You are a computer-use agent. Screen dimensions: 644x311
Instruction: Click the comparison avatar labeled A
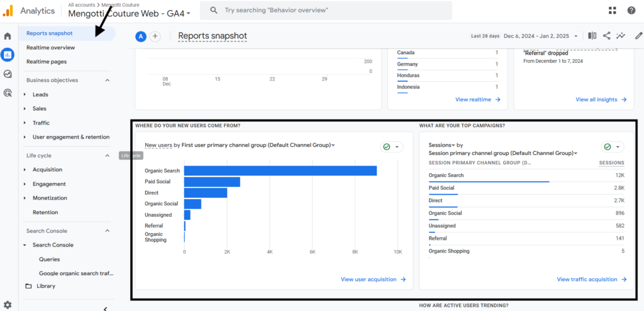coord(141,37)
